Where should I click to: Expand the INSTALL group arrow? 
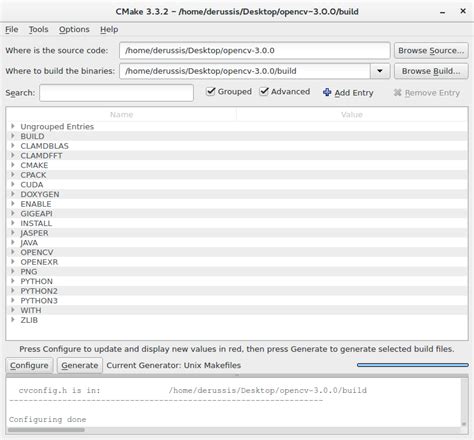[x=13, y=223]
